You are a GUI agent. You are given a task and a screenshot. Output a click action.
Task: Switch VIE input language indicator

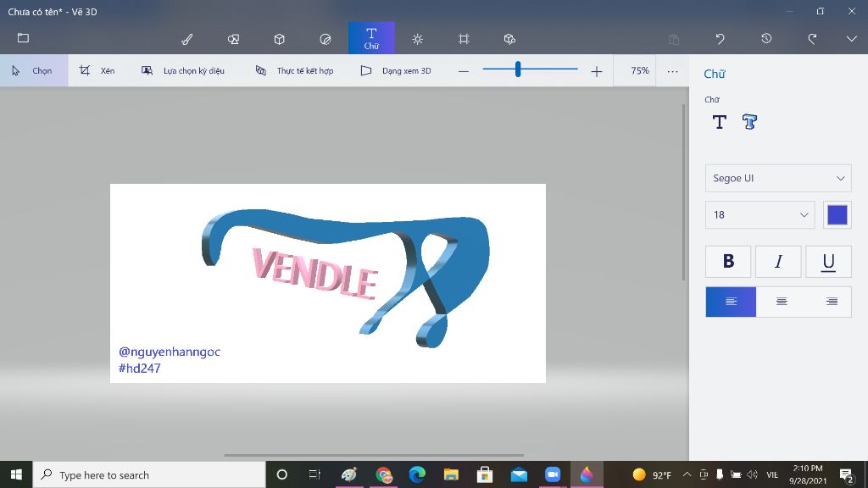[x=772, y=474]
